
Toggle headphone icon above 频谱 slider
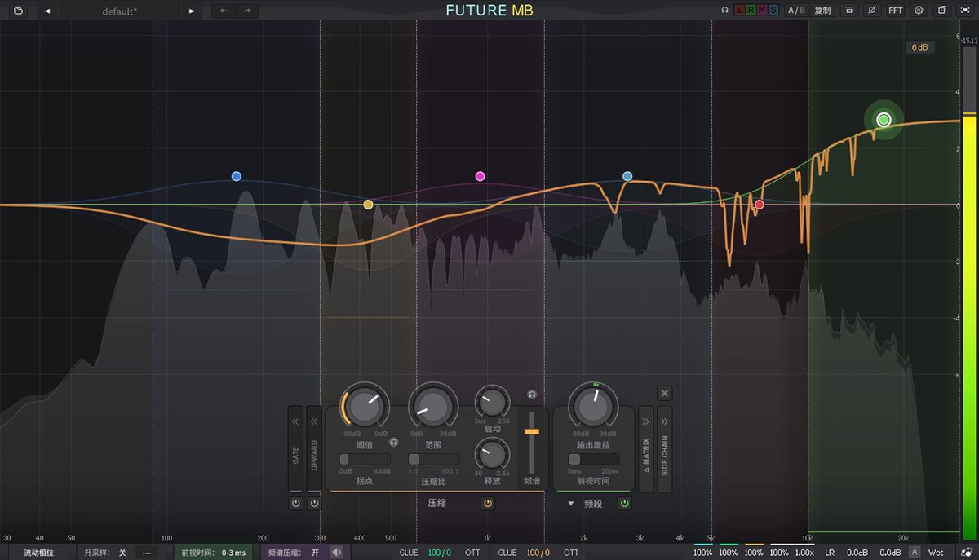532,394
